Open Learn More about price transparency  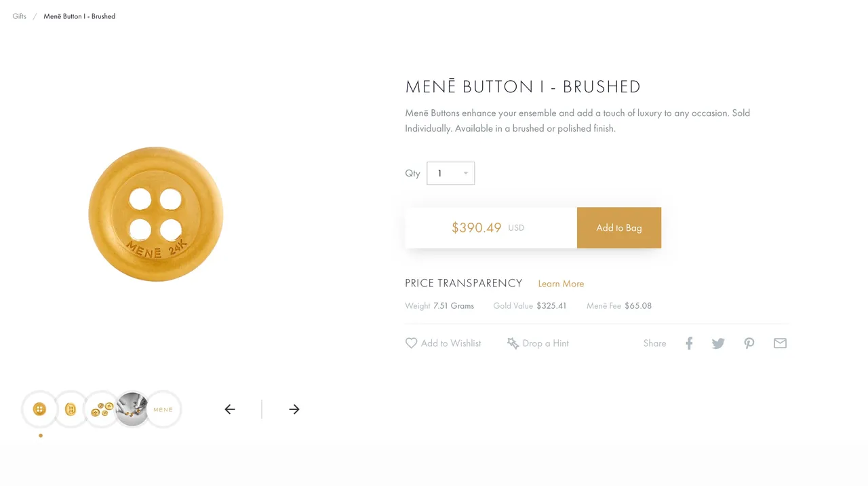click(561, 284)
